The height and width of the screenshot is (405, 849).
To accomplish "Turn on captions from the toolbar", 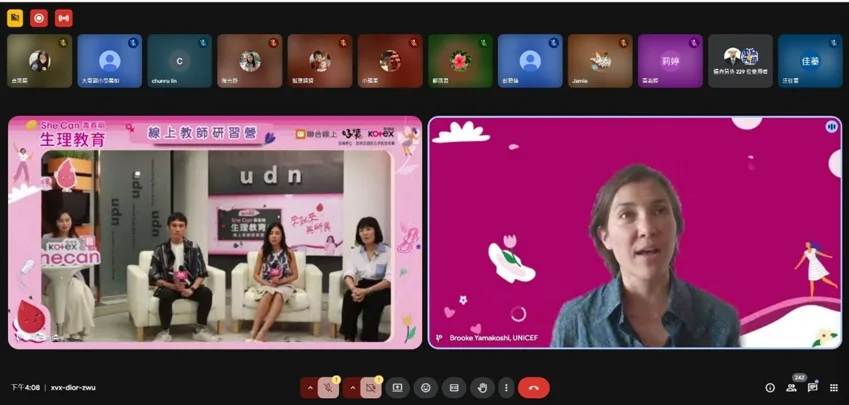I will coord(454,388).
